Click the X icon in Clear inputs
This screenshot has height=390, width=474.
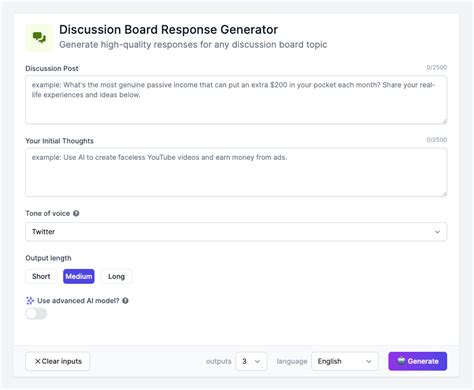[38, 361]
